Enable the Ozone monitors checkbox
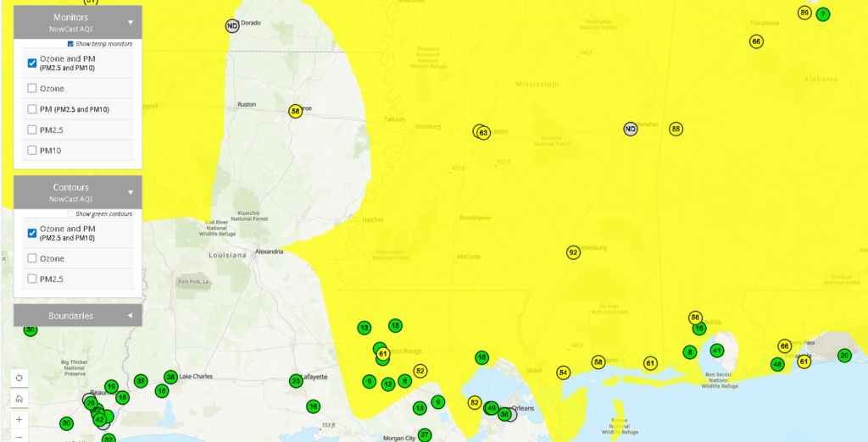The height and width of the screenshot is (442, 868). click(x=32, y=88)
